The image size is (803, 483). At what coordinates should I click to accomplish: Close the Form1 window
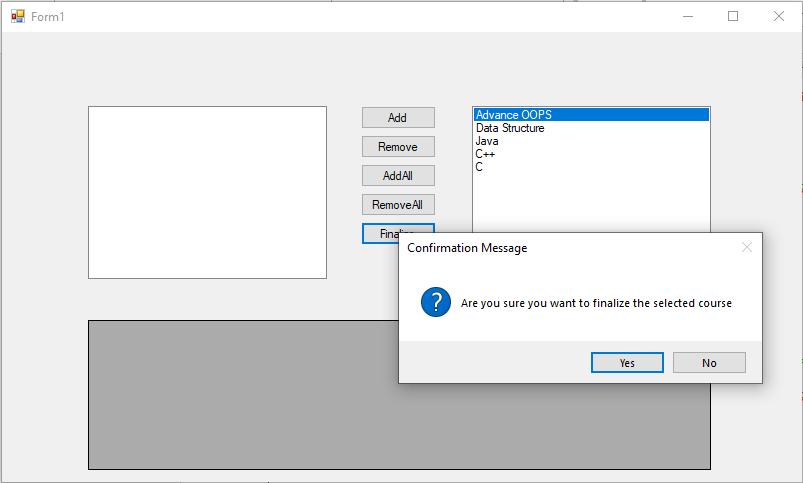pos(778,17)
